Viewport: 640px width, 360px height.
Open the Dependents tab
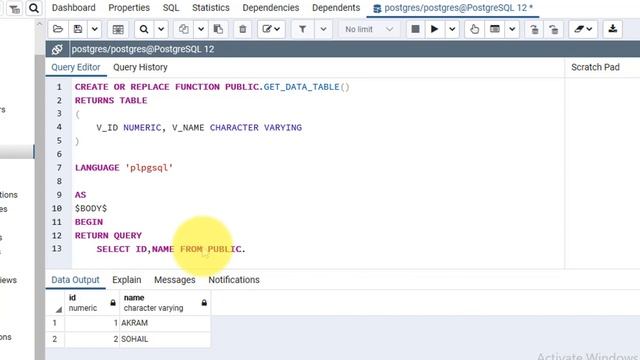[336, 8]
